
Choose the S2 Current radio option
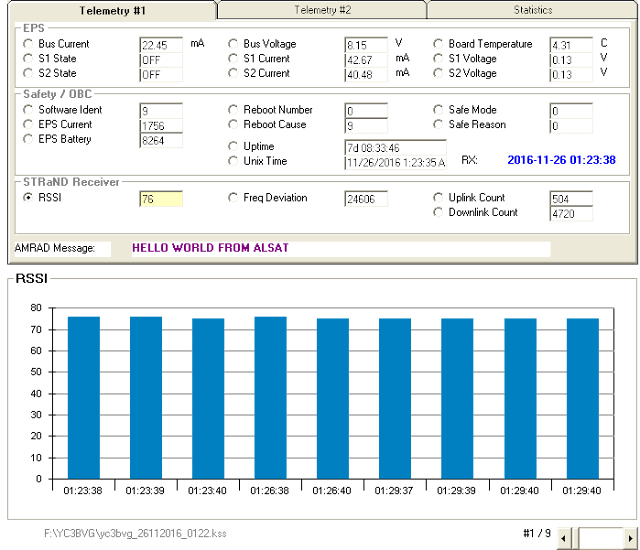click(x=233, y=73)
